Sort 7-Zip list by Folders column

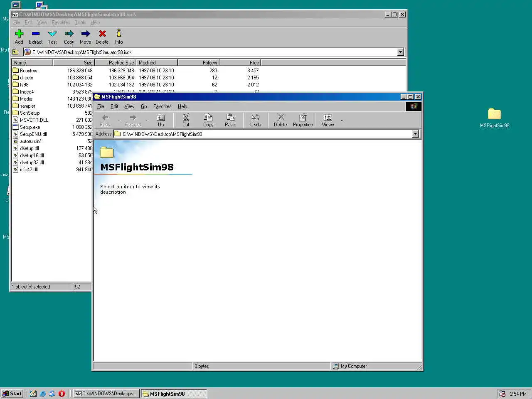coord(199,63)
